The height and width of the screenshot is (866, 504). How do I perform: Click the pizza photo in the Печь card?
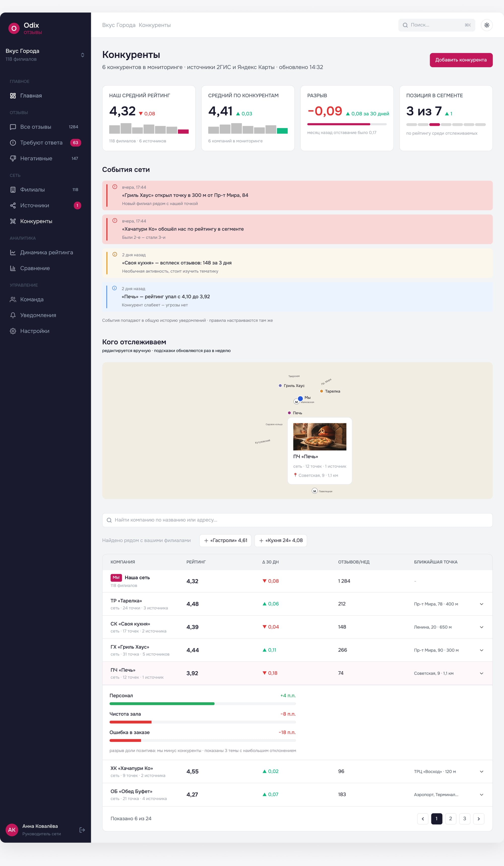tap(319, 436)
